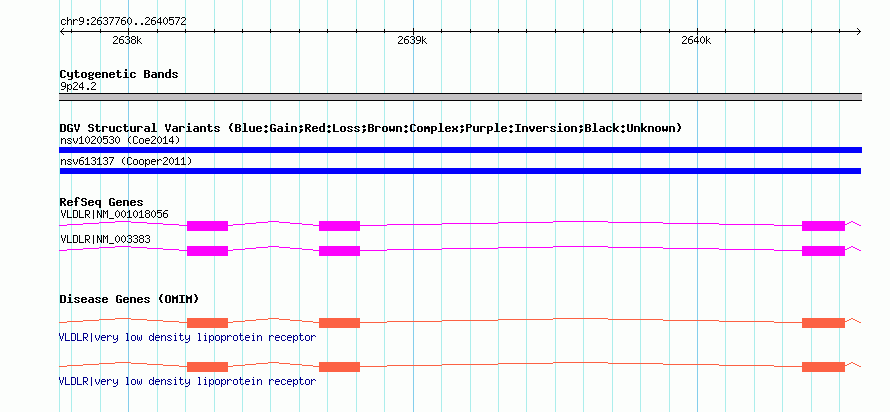Click second orange exon of upper OMIM gene
Viewport: 890px width, 412px height.
tap(339, 323)
